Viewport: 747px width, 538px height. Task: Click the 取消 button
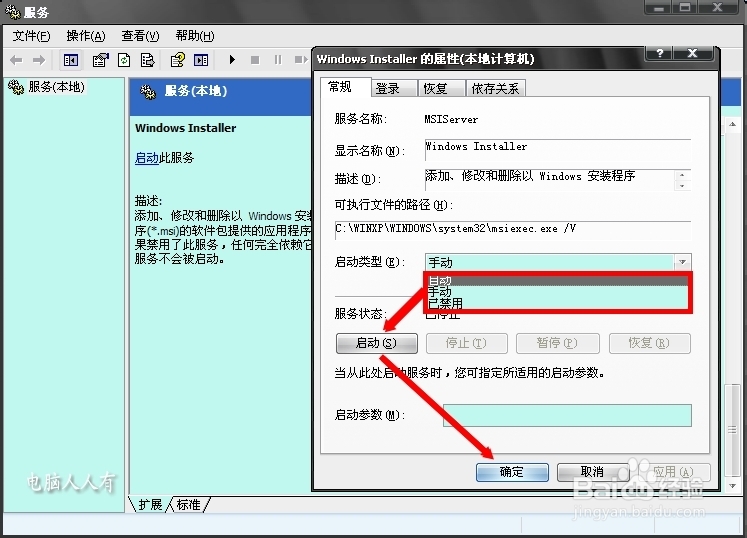593,472
